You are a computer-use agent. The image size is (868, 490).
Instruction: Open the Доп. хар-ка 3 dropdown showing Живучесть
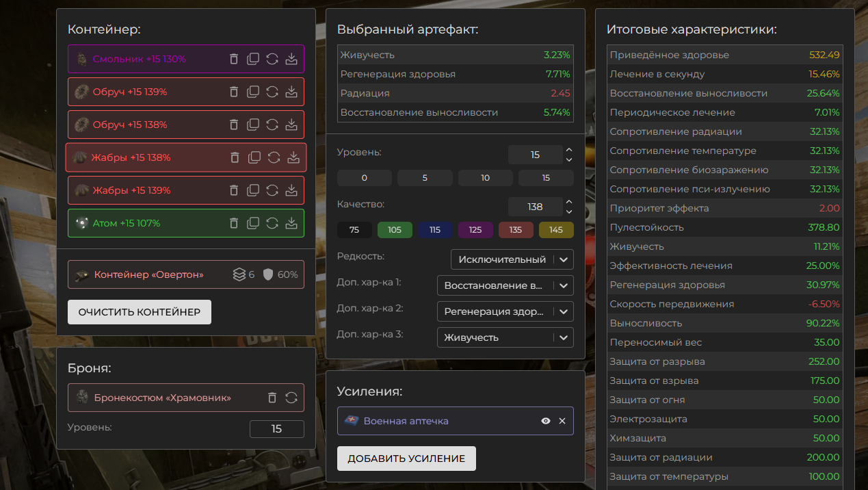(505, 337)
